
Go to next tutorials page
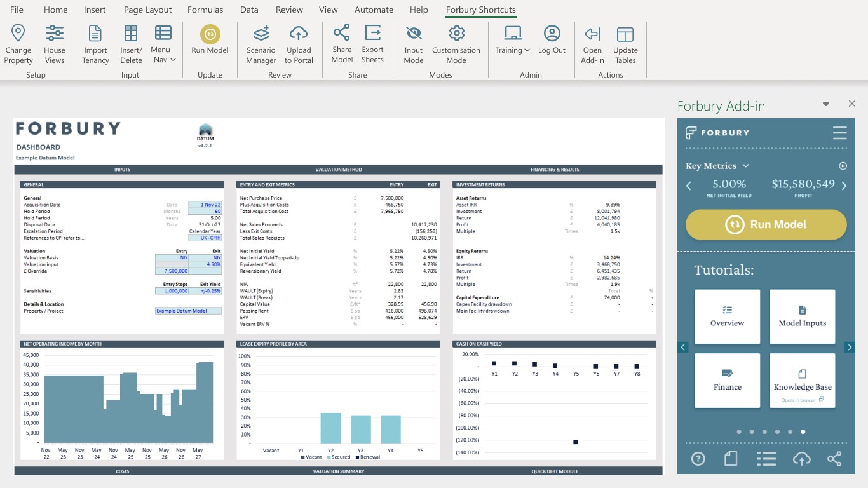(849, 347)
